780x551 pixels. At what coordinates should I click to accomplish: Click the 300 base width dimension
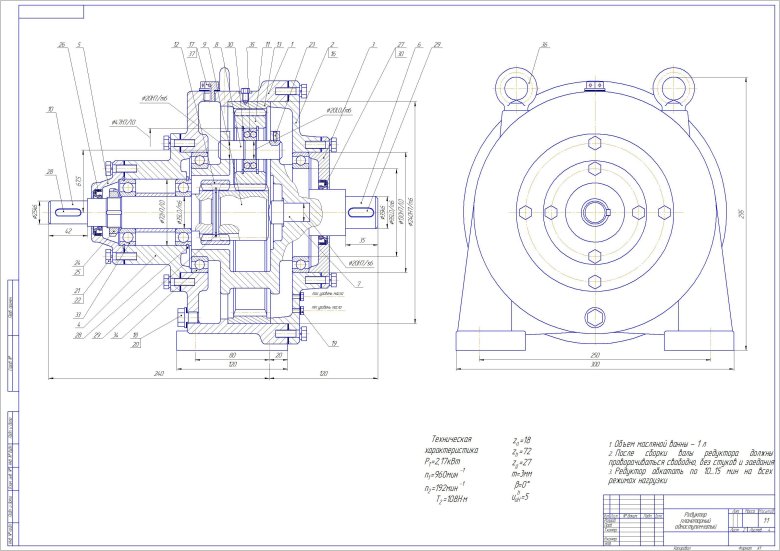click(595, 365)
